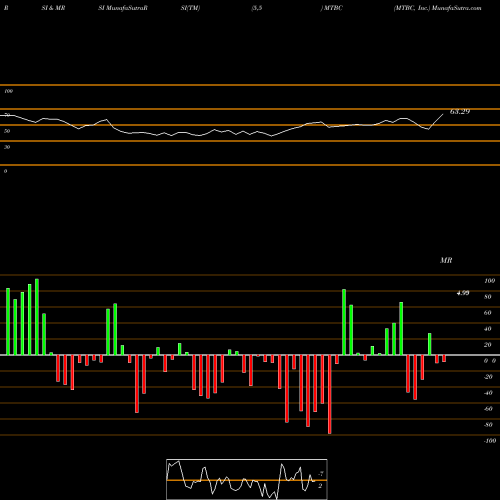Screen dimensions: 500x500
Task: Click the tallest red MR histogram bar
Action: (330, 394)
